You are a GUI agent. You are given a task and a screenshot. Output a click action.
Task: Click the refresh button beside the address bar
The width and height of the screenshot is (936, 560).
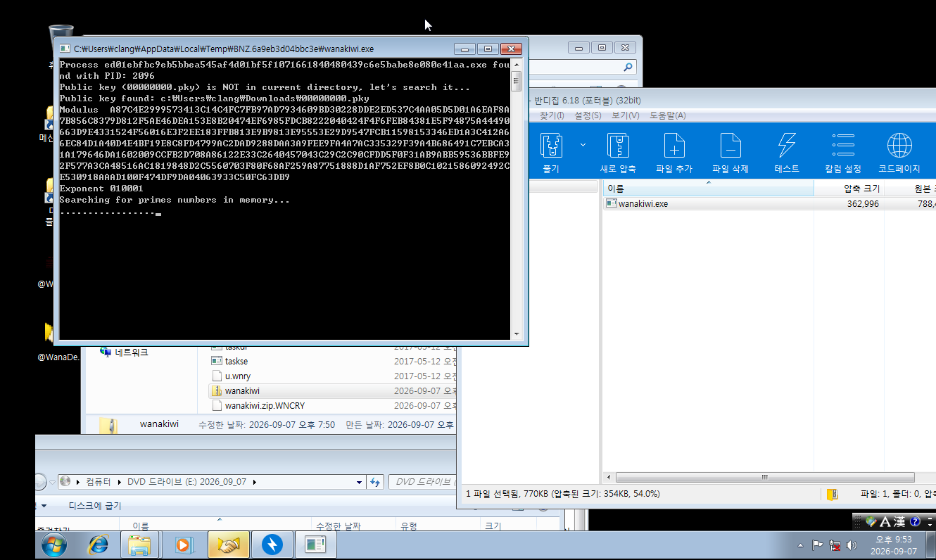(375, 482)
